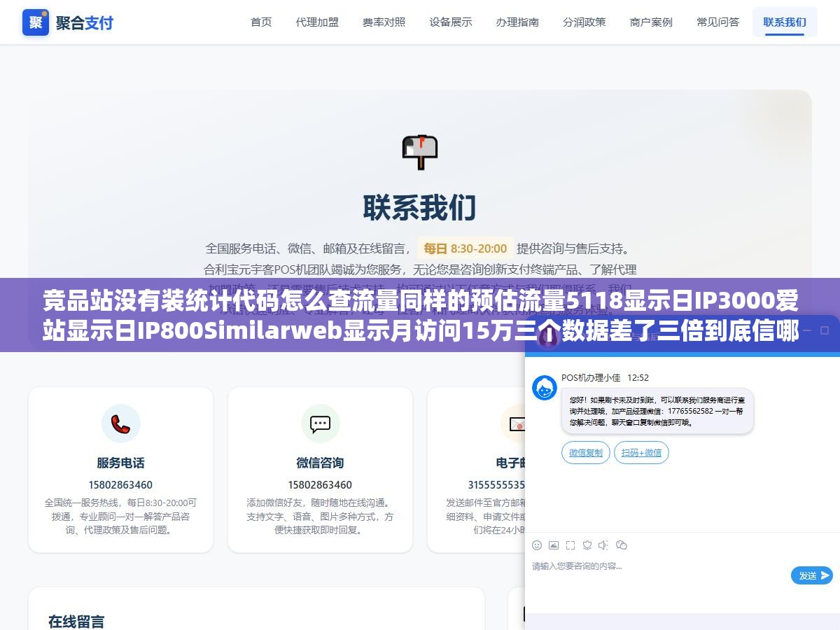This screenshot has height=630, width=840.
Task: Open the 费率对照 page
Action: click(x=384, y=22)
